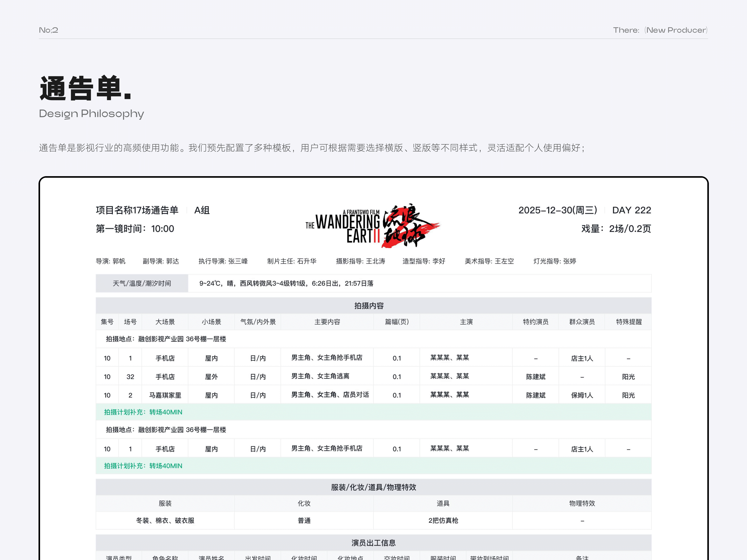747x560 pixels.
Task: Click the 天气/温度/潮汐时间 label cell
Action: 142,283
